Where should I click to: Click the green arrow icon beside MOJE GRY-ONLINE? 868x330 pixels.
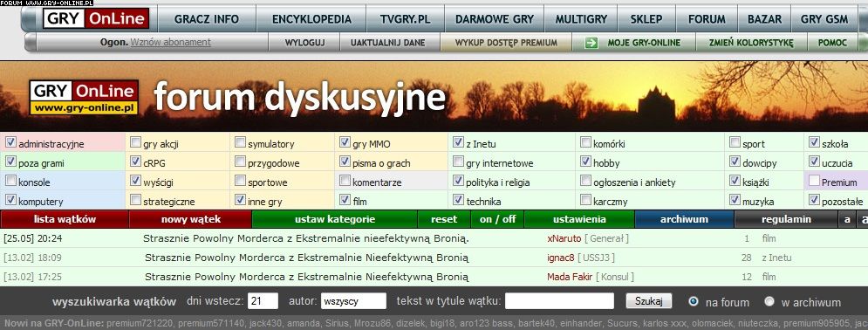tap(591, 43)
